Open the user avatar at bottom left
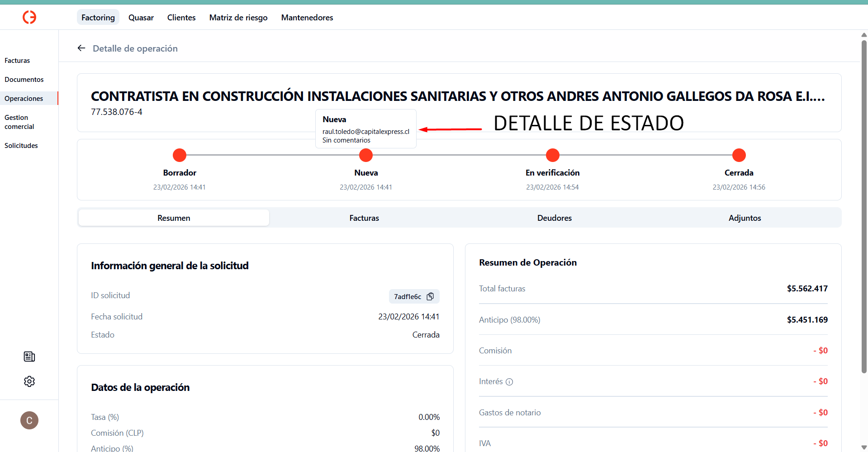The image size is (868, 452). click(29, 420)
